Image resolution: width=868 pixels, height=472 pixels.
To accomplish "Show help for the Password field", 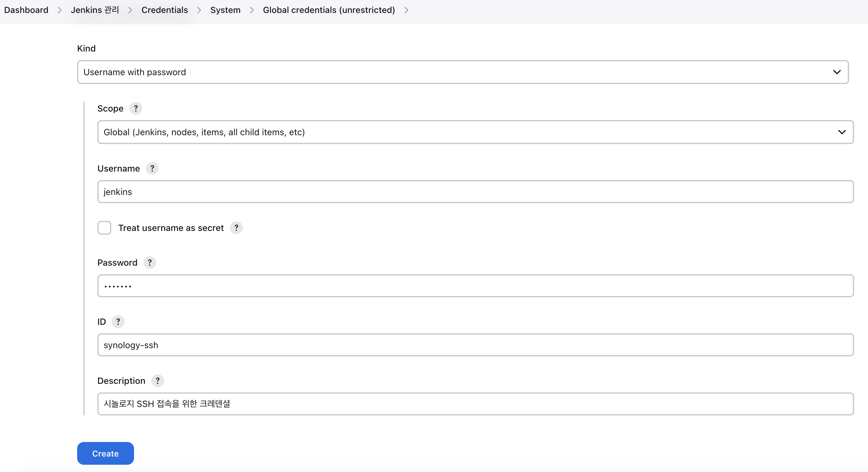I will (x=150, y=263).
